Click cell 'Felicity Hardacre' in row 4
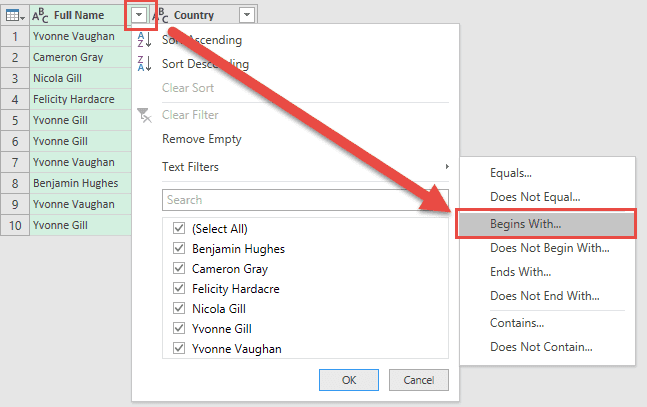The height and width of the screenshot is (407, 647). [x=80, y=99]
